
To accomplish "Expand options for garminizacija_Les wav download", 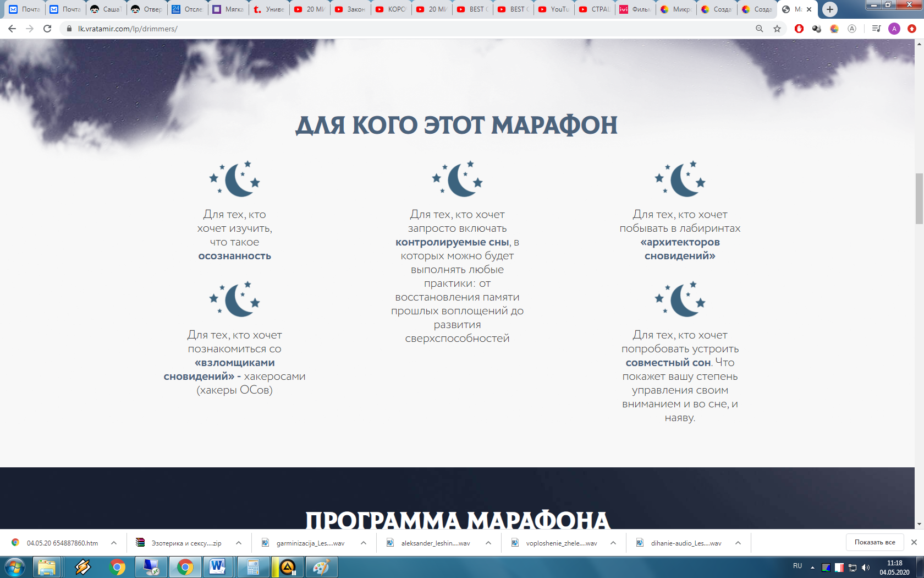I will (x=364, y=543).
